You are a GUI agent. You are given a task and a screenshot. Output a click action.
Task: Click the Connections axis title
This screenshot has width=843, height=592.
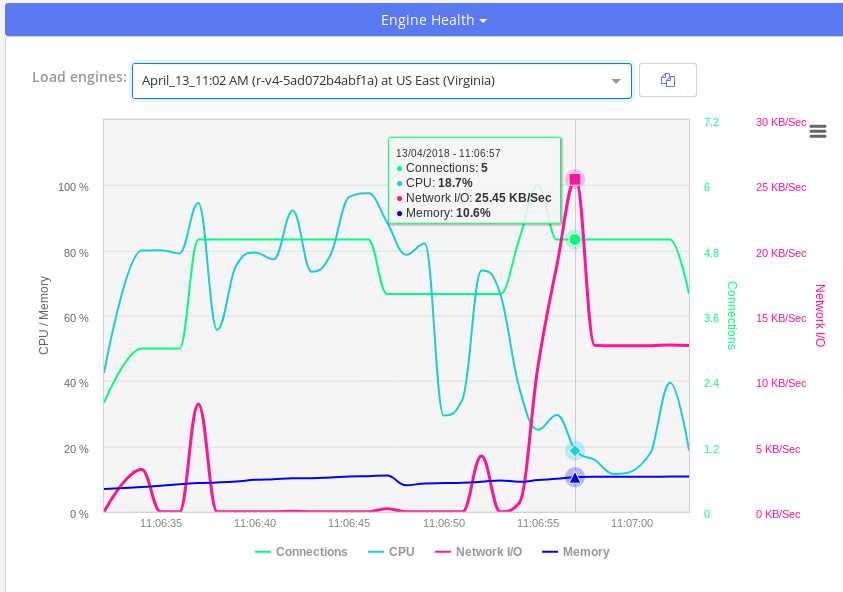[x=732, y=316]
